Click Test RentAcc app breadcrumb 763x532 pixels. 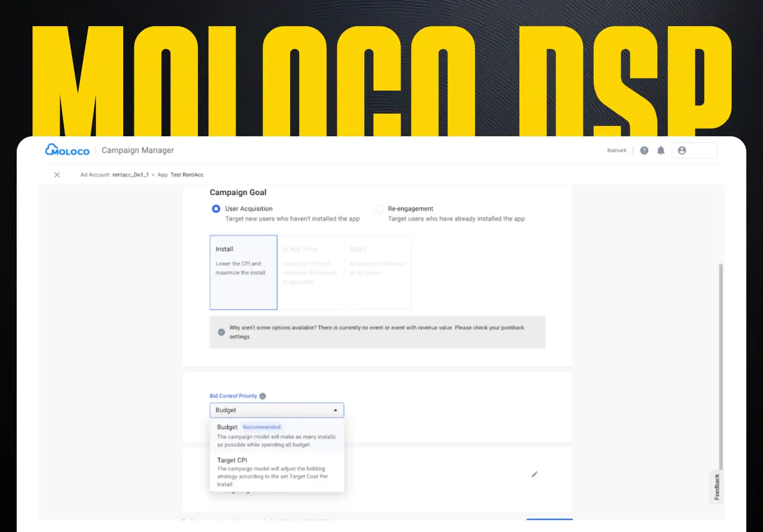pos(187,174)
